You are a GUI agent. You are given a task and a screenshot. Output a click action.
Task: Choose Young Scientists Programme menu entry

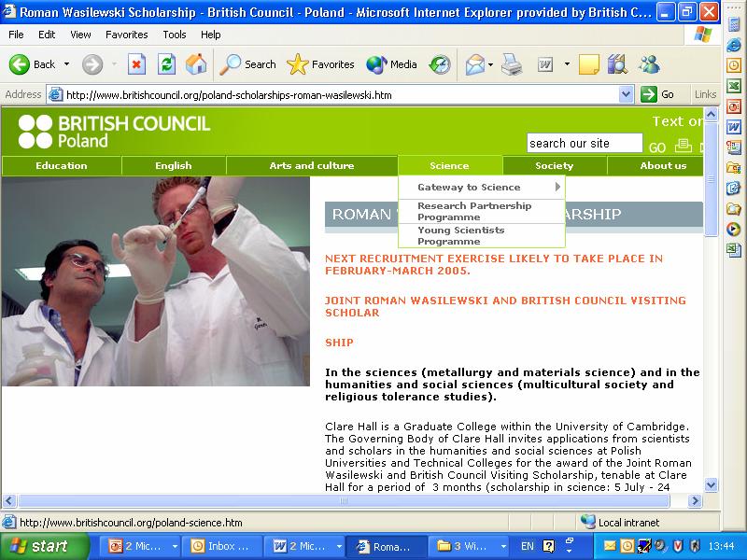[x=482, y=236]
